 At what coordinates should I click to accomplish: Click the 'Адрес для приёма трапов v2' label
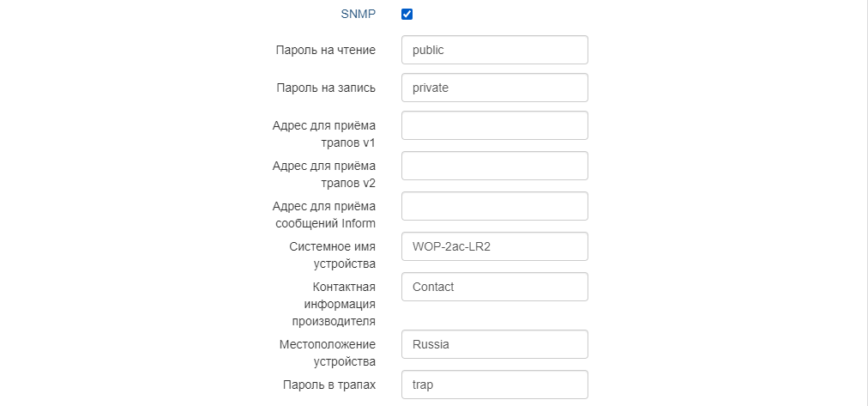pyautogui.click(x=324, y=173)
